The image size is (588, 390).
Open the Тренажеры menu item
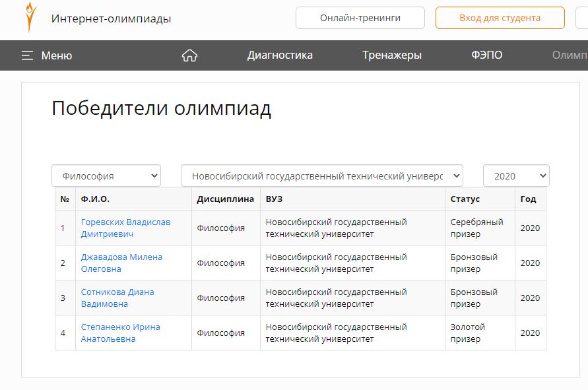click(392, 55)
